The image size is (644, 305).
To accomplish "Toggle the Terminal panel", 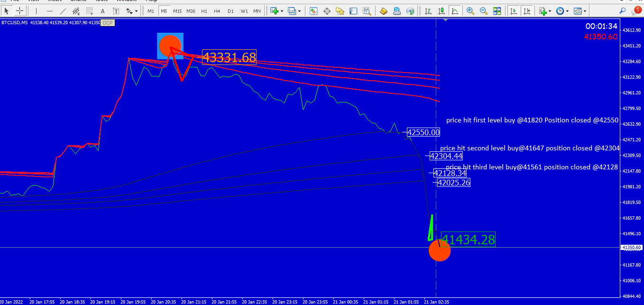I will pos(353,10).
